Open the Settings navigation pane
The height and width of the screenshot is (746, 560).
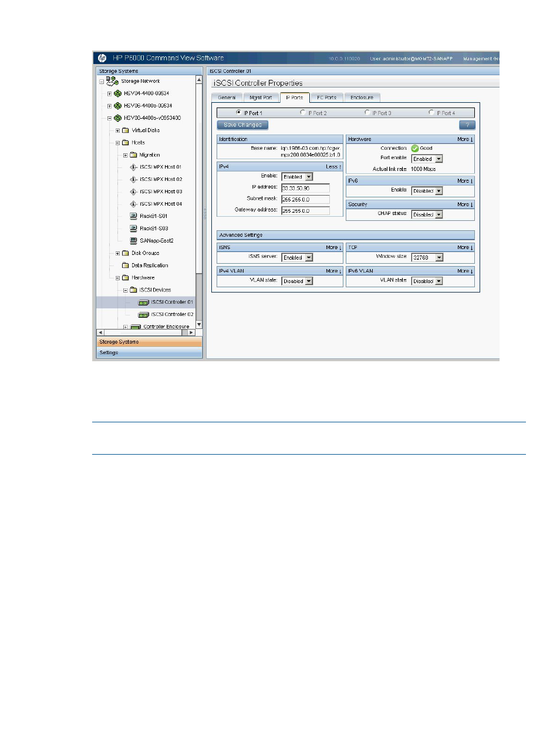[x=149, y=352]
